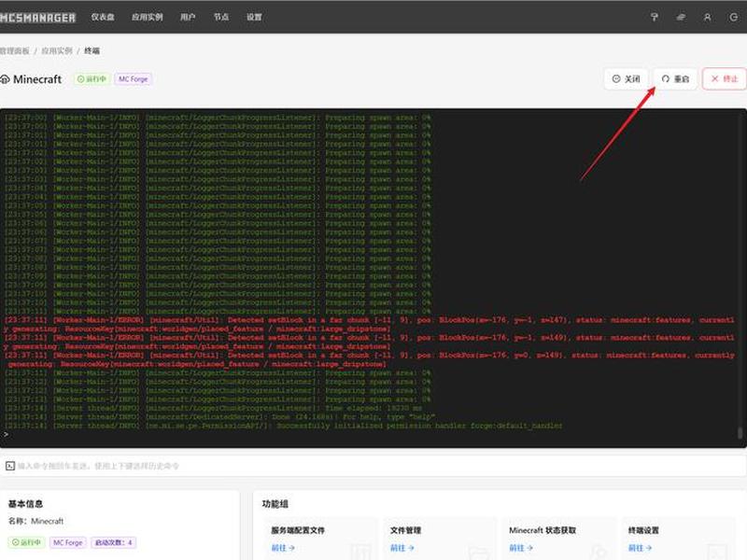Go to 应用实例 in the breadcrumb

(57, 51)
